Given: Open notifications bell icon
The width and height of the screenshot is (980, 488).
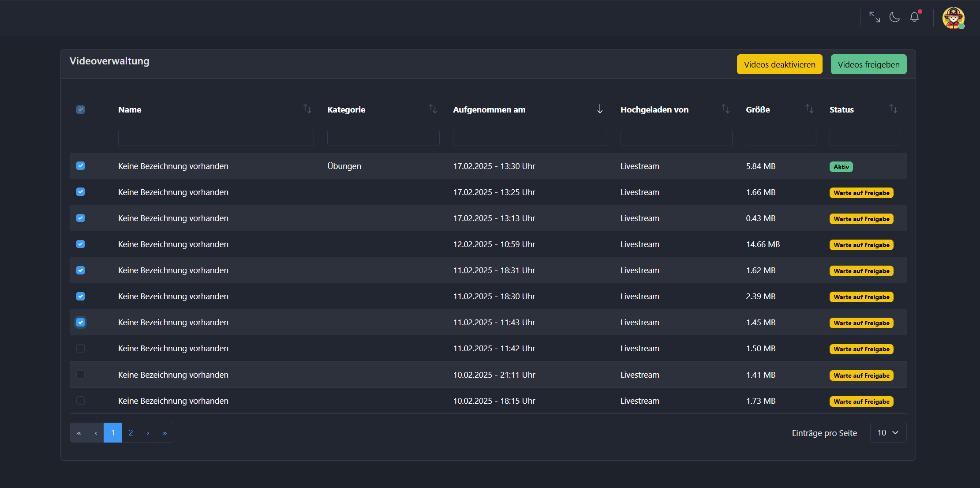Looking at the screenshot, I should point(915,17).
